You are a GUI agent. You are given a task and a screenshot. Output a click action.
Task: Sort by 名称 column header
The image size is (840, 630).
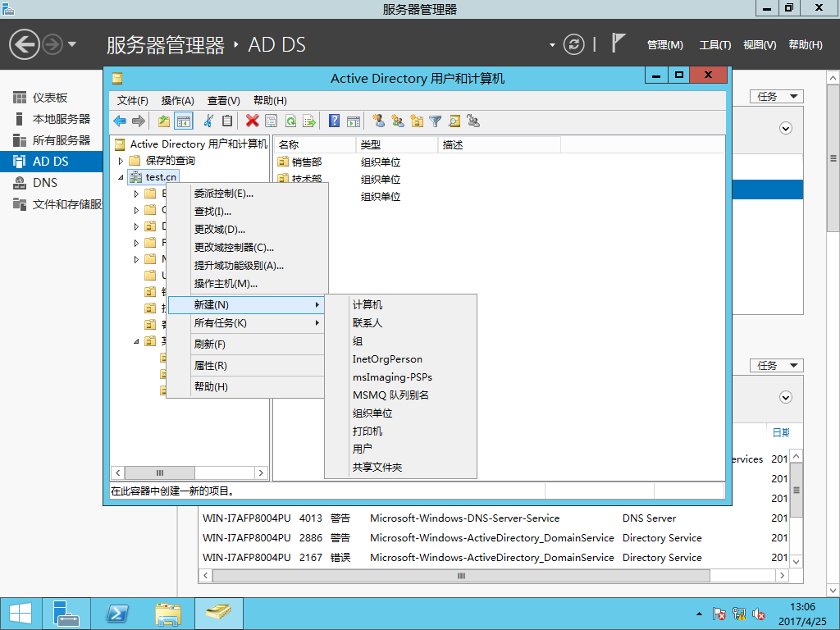pyautogui.click(x=315, y=144)
